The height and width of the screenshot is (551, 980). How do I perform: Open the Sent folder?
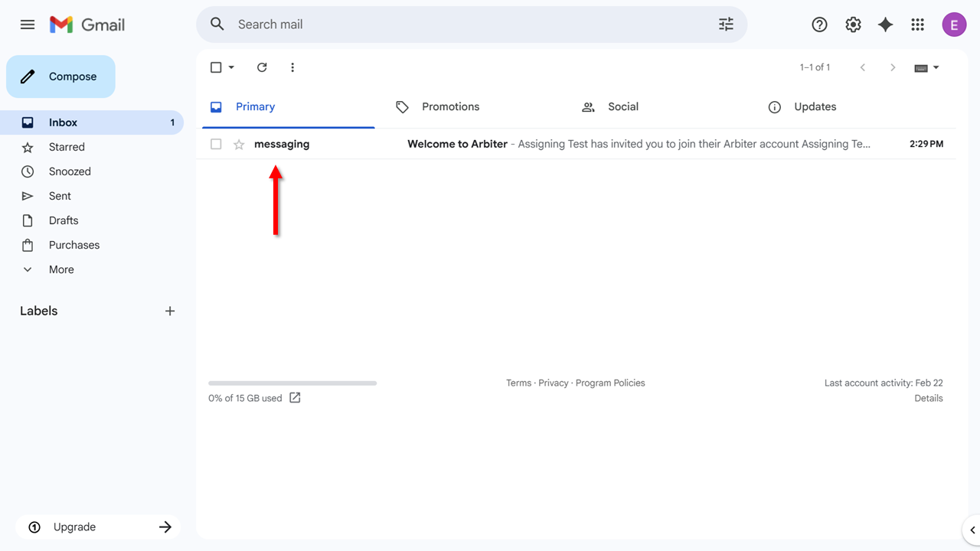coord(92,196)
